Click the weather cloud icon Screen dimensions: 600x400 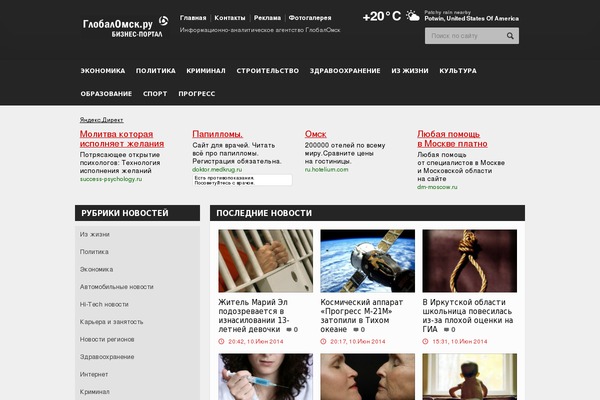pos(412,16)
